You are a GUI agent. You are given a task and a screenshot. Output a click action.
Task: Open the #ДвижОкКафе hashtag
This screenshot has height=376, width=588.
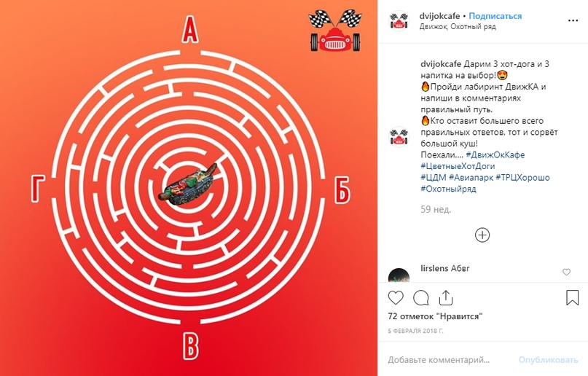click(495, 154)
